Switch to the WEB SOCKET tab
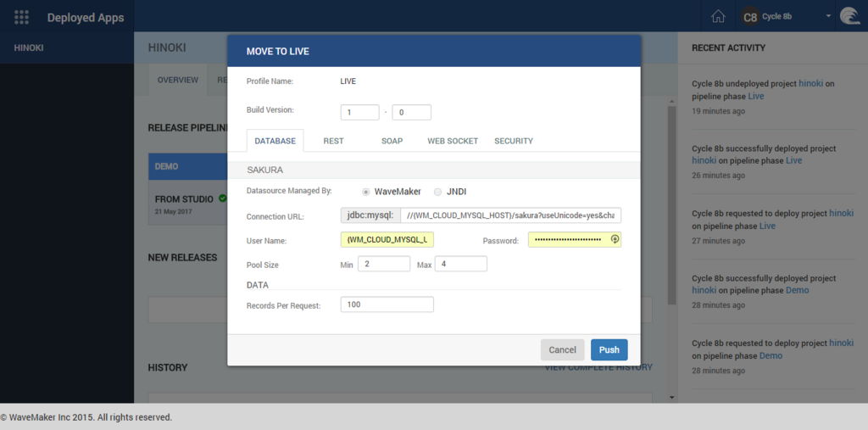Image resolution: width=868 pixels, height=430 pixels. click(453, 141)
